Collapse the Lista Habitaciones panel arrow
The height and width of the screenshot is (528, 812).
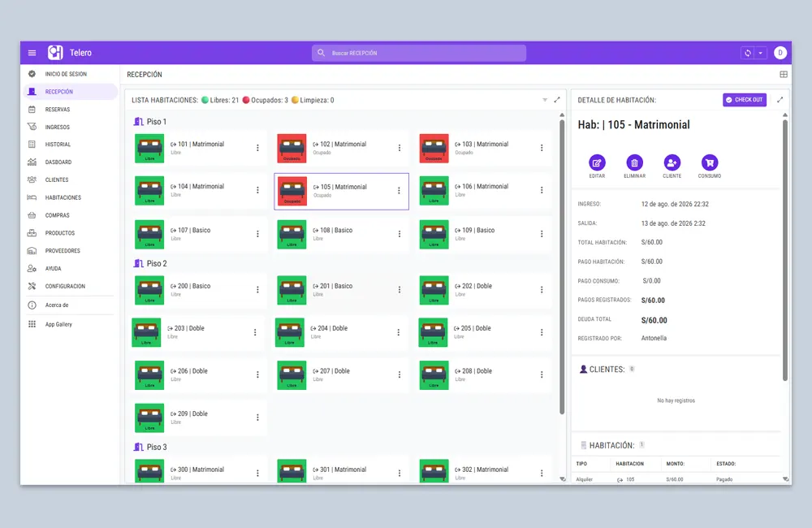545,100
